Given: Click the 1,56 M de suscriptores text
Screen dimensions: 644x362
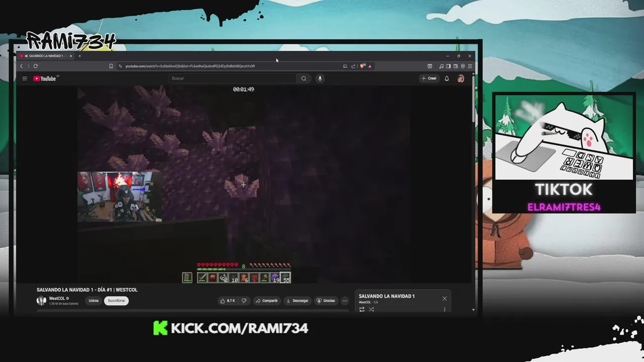Looking at the screenshot, I should 63,304.
